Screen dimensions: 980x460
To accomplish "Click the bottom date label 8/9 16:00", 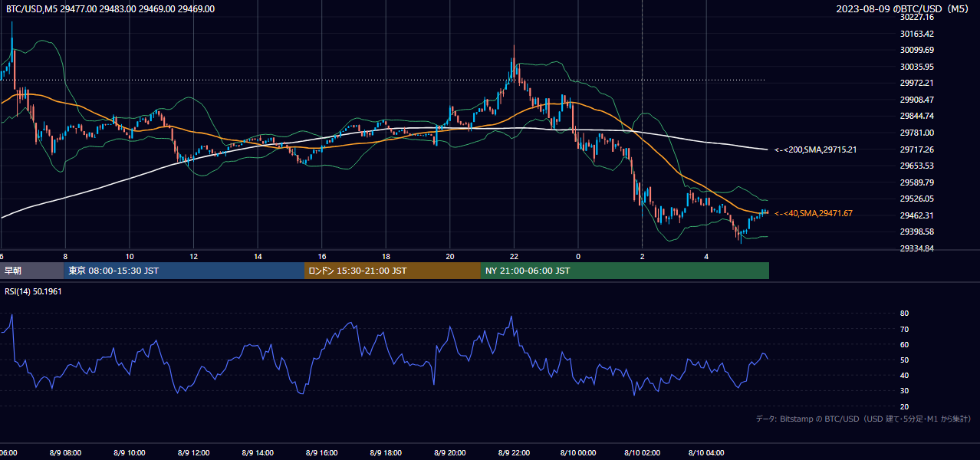I will (x=322, y=453).
